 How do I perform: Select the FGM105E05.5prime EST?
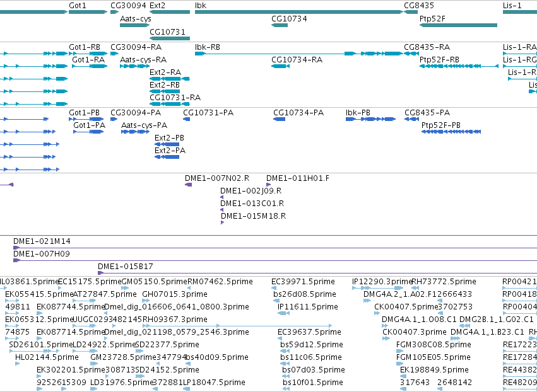click(x=399, y=364)
